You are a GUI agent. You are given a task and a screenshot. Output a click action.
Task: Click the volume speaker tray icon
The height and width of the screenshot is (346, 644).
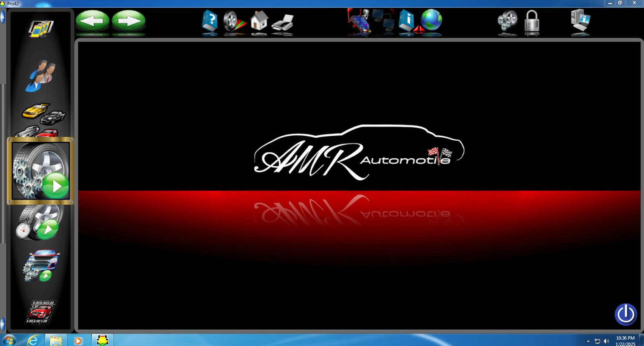pos(606,341)
